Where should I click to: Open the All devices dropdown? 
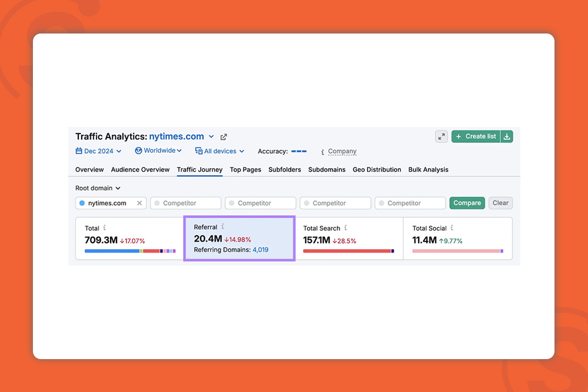(220, 151)
